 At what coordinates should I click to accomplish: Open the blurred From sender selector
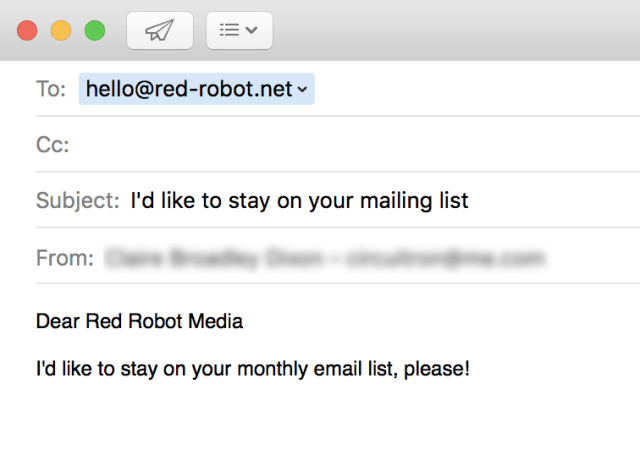pos(324,258)
